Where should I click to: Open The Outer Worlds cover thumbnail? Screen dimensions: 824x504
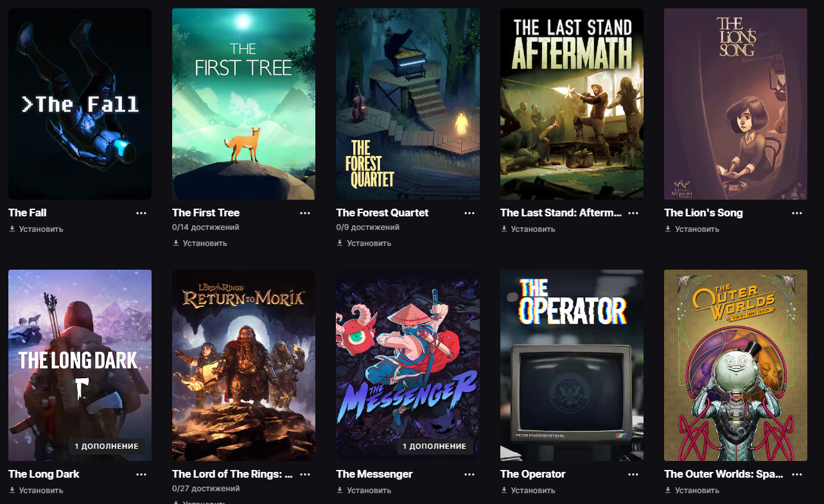tap(735, 365)
